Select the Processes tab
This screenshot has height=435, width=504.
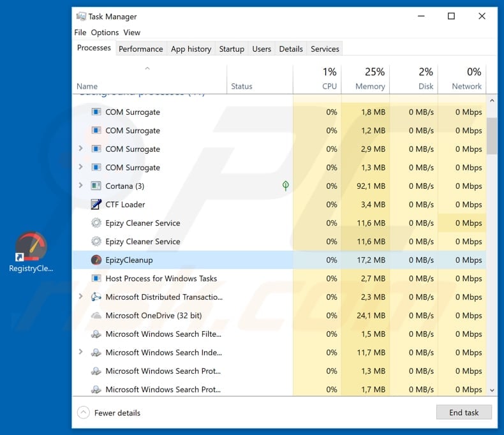click(x=94, y=48)
